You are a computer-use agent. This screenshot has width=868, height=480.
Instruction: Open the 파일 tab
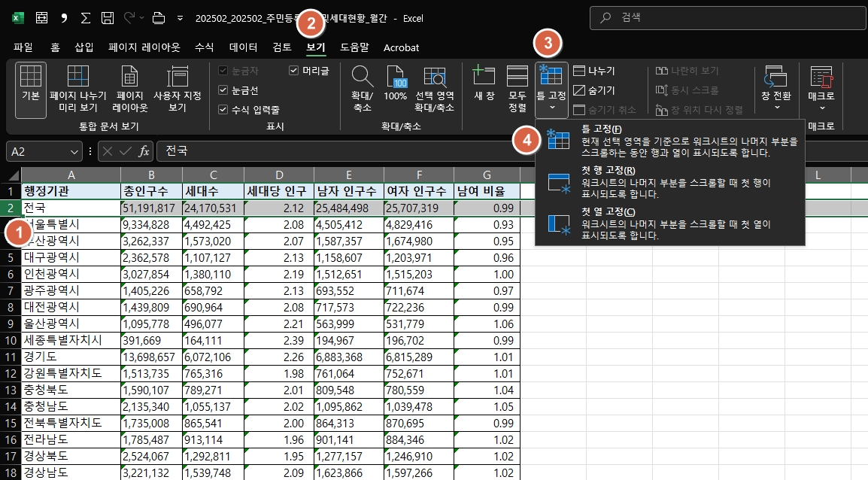click(23, 47)
